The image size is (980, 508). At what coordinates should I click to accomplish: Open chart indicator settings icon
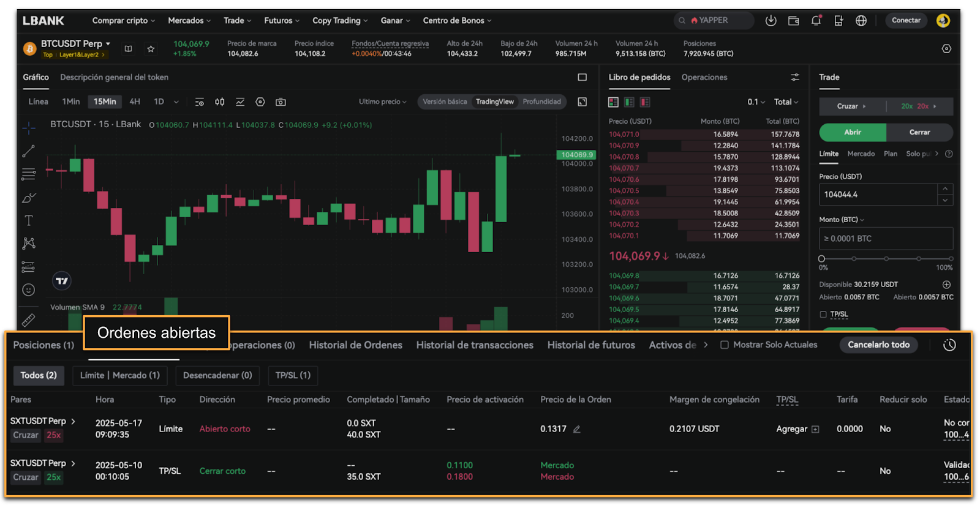coord(199,102)
